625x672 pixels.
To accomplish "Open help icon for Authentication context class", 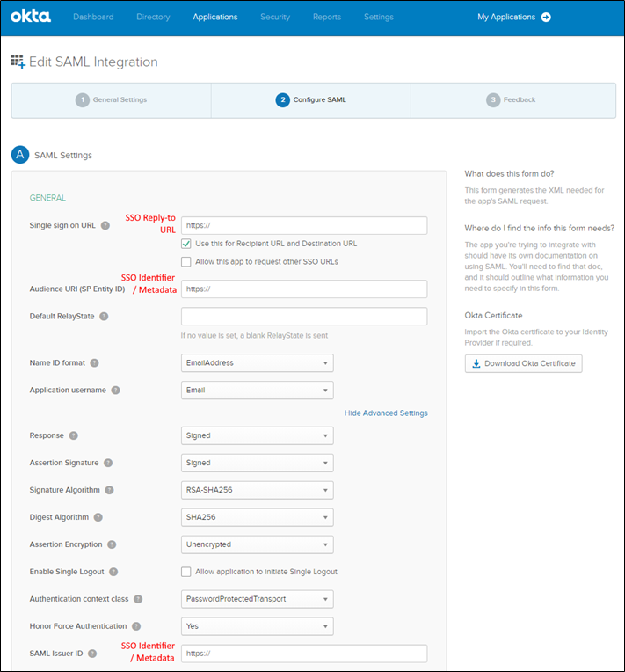I will (x=138, y=599).
